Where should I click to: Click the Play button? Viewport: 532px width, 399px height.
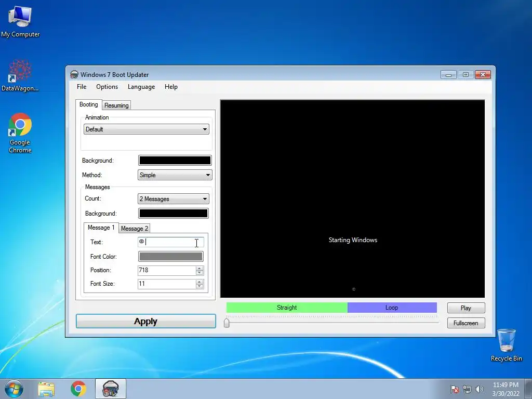(x=466, y=308)
